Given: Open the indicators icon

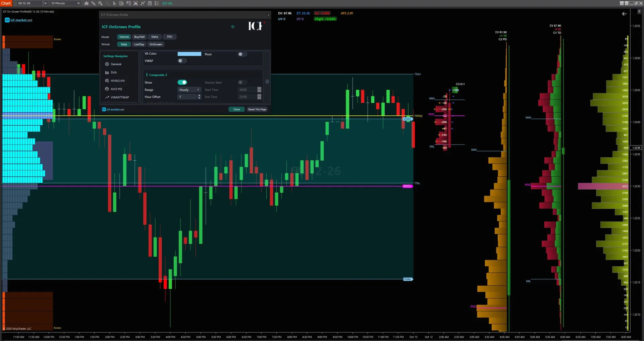Looking at the screenshot, I should click(143, 3).
